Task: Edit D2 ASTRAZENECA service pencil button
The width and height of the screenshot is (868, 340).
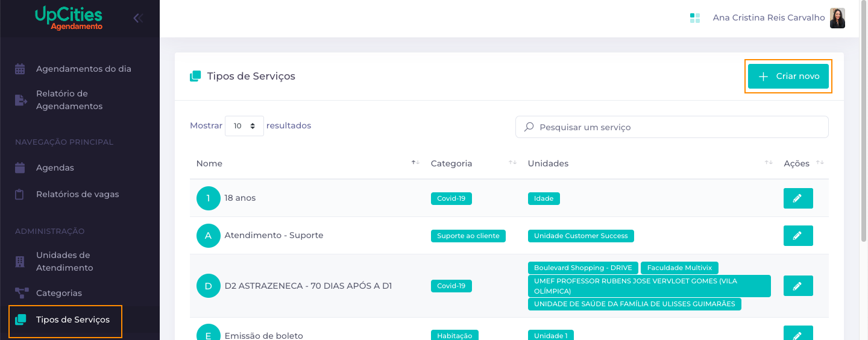Action: (798, 286)
